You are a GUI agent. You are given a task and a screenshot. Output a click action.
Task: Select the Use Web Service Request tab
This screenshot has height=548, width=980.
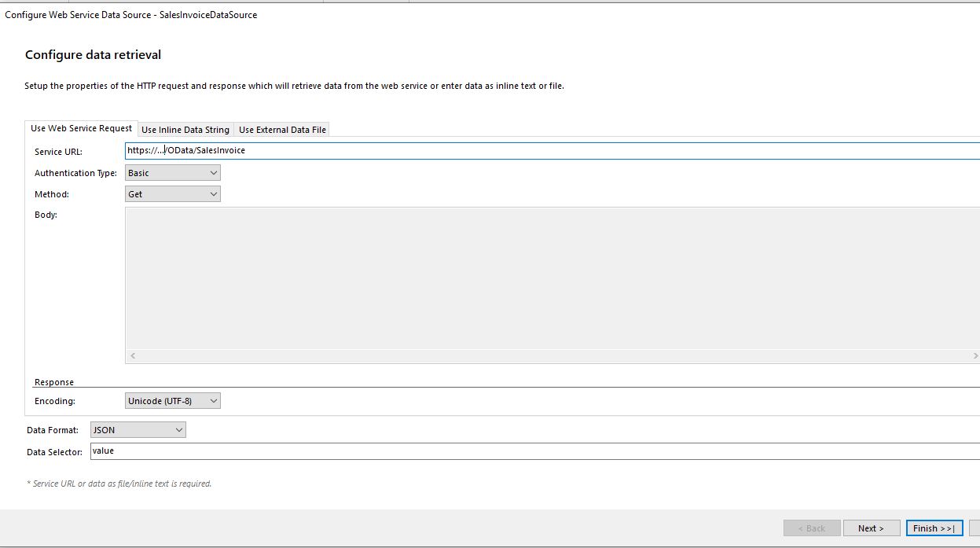81,128
